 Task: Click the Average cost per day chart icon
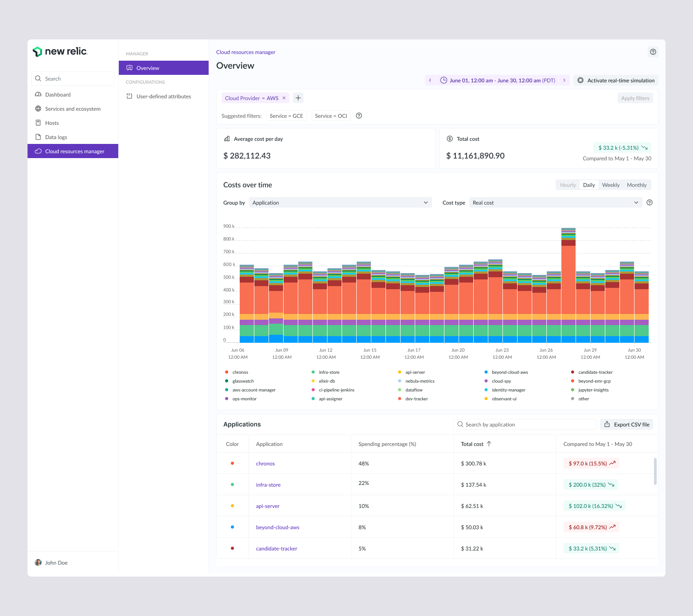227,139
